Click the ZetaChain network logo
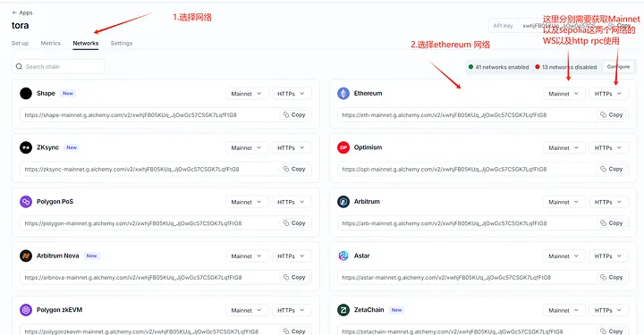This screenshot has width=644, height=335. coord(343,310)
